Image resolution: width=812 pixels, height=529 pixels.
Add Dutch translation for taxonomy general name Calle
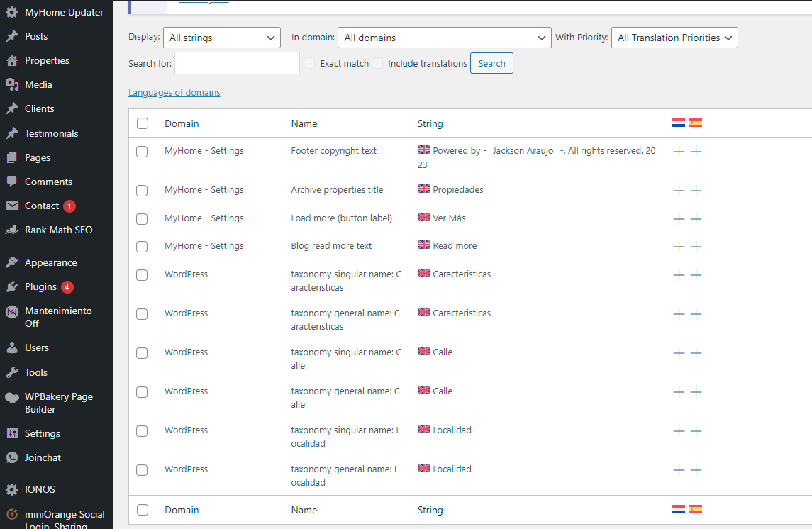[679, 392]
